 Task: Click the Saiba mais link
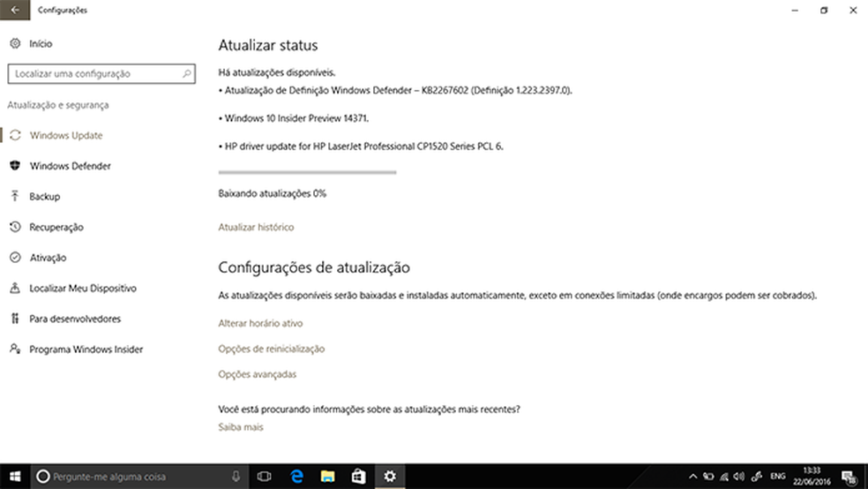240,427
